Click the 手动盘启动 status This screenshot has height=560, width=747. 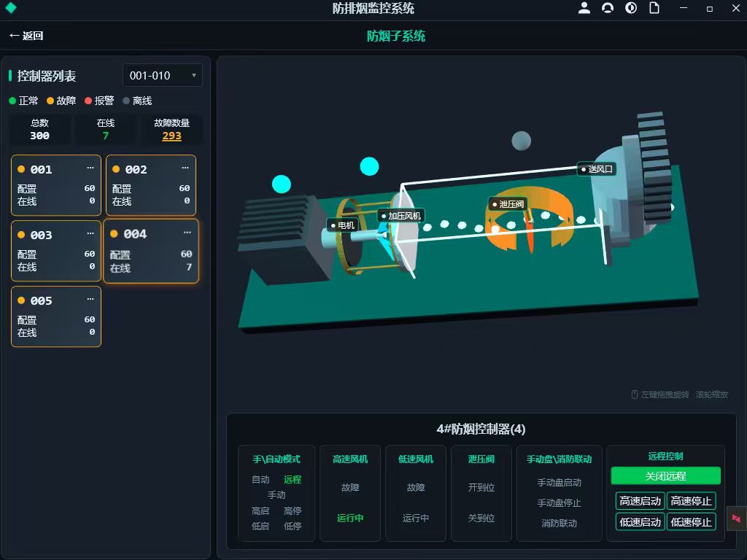pyautogui.click(x=560, y=483)
